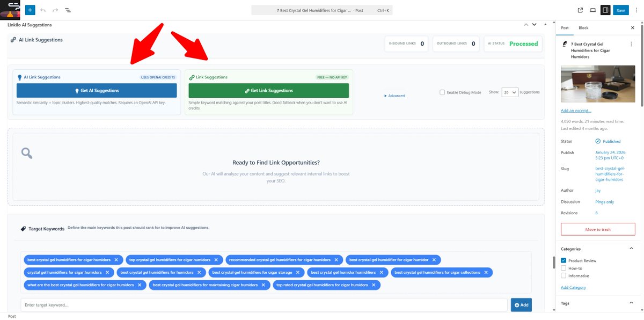This screenshot has height=320, width=644.
Task: Add the target keyword
Action: pyautogui.click(x=521, y=305)
